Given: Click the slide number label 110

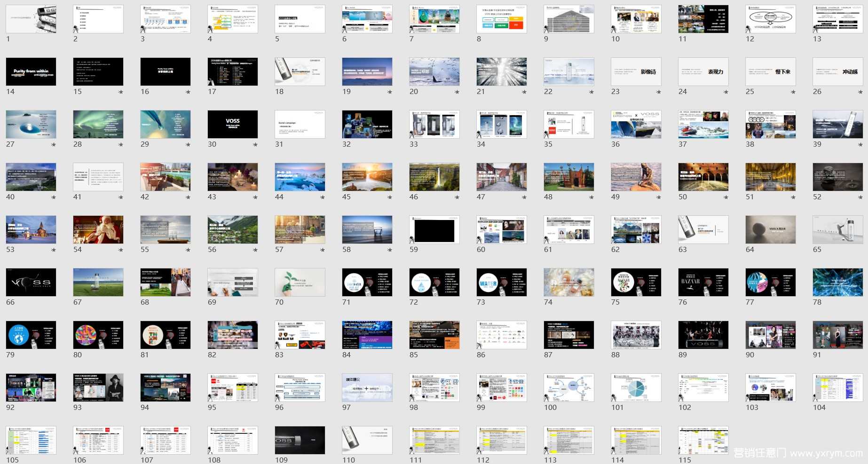Looking at the screenshot, I should 349,460.
